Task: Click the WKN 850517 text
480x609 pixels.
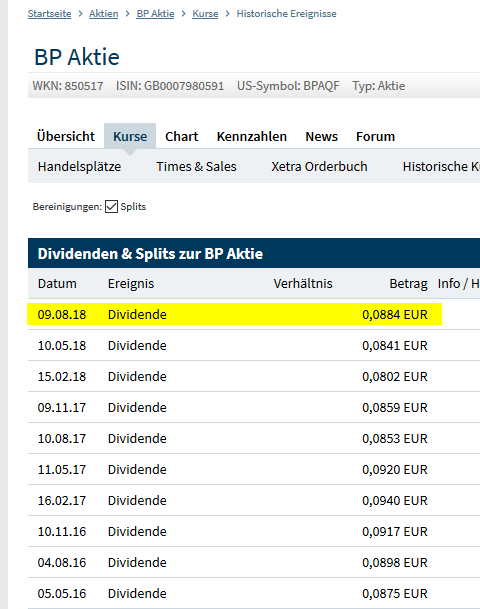Action: [68, 86]
